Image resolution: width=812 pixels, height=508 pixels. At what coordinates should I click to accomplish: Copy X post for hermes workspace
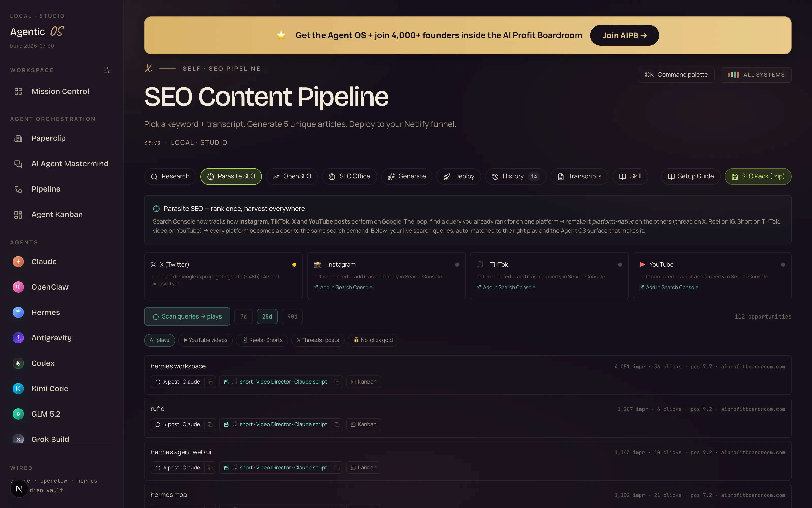tap(210, 382)
